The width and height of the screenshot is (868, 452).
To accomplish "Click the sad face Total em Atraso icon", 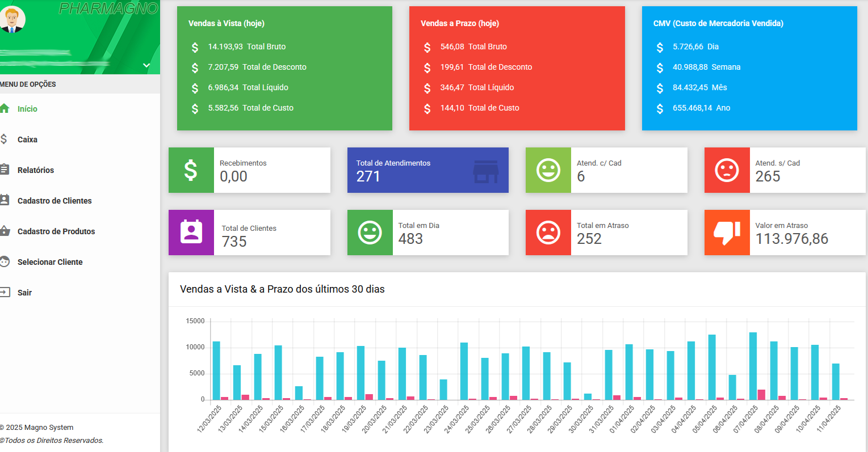I will coord(548,233).
